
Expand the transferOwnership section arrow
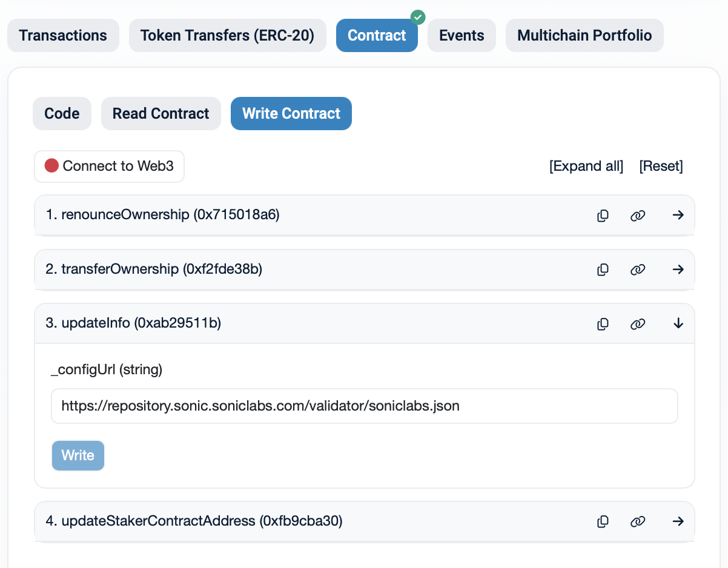click(678, 269)
